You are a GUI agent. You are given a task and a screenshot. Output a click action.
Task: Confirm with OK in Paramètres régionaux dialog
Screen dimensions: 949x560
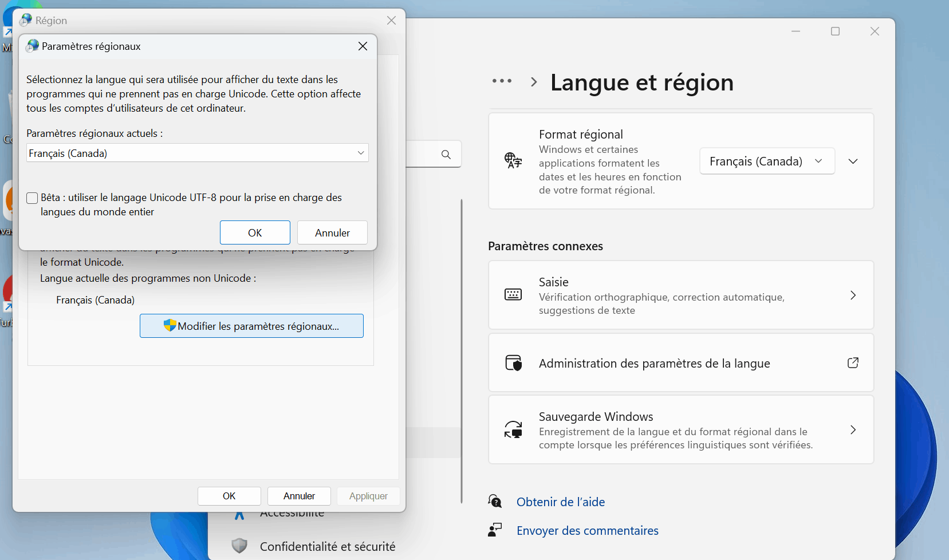[255, 232]
